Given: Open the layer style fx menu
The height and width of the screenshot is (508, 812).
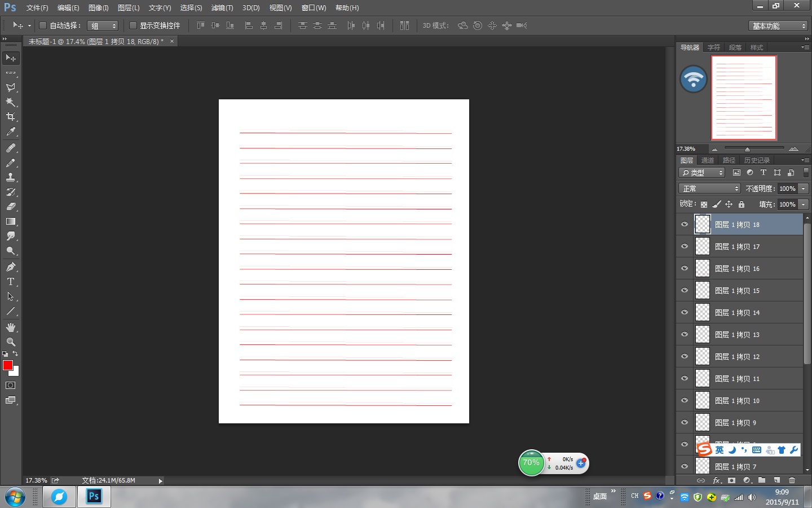Looking at the screenshot, I should [717, 480].
